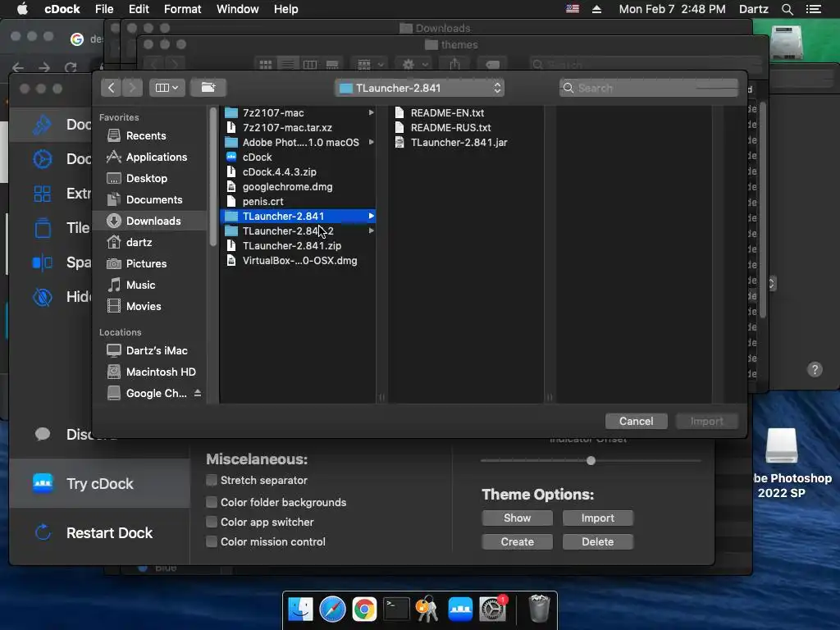Image resolution: width=840 pixels, height=630 pixels.
Task: Open the cDock help question mark
Action: [x=815, y=370]
